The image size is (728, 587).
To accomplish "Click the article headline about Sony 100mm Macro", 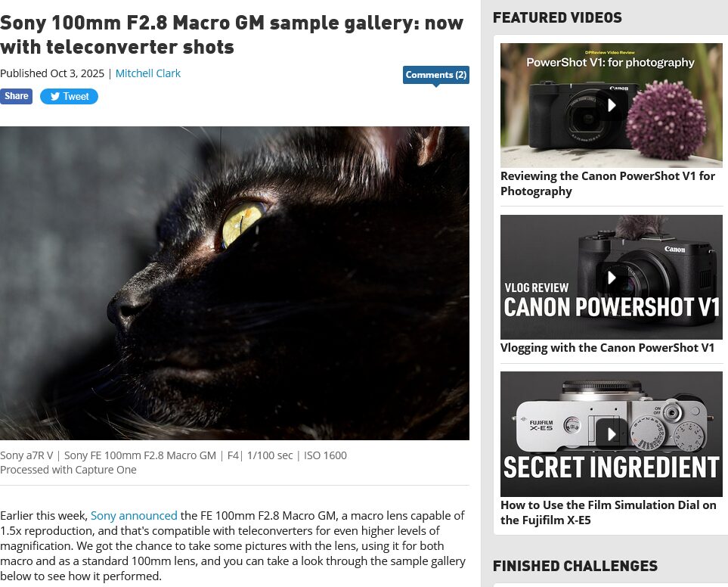I will click(231, 35).
